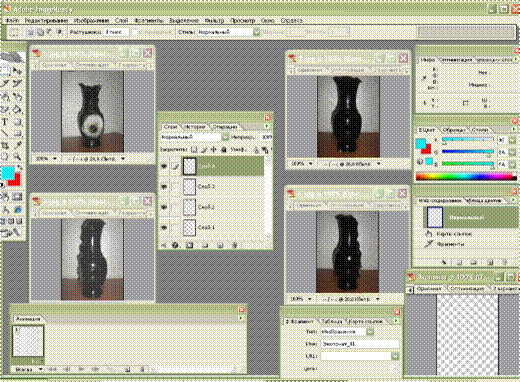The width and height of the screenshot is (520, 382).
Task: Select the Slice tool
Action: [x=5, y=84]
